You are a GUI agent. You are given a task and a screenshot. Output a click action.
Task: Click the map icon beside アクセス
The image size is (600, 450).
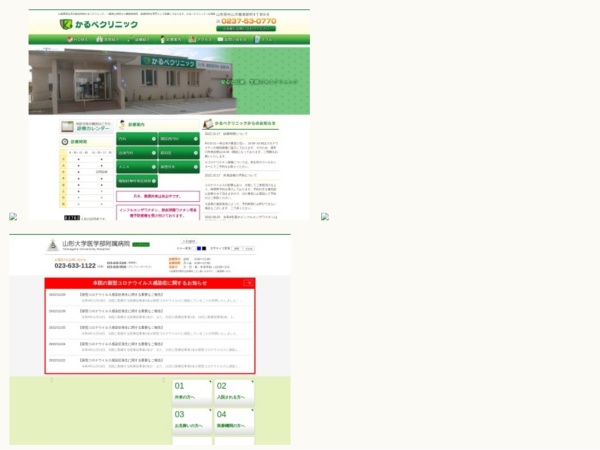192,39
